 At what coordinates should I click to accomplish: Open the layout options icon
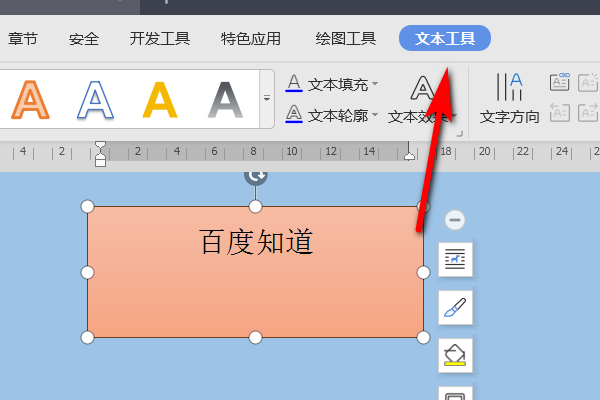[x=455, y=259]
